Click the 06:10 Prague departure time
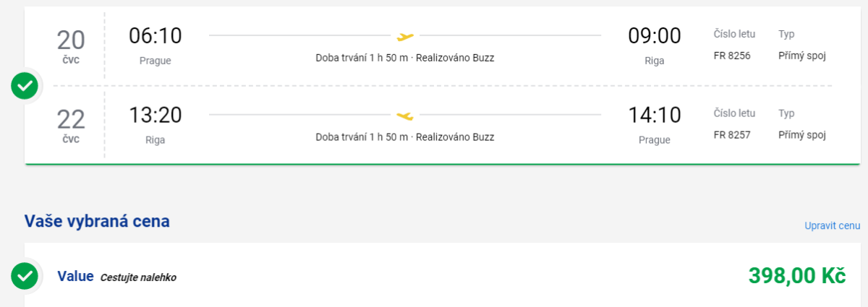 point(156,36)
